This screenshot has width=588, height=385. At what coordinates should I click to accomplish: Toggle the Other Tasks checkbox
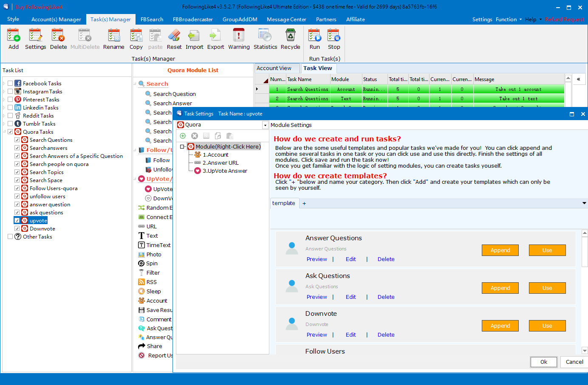pos(10,237)
